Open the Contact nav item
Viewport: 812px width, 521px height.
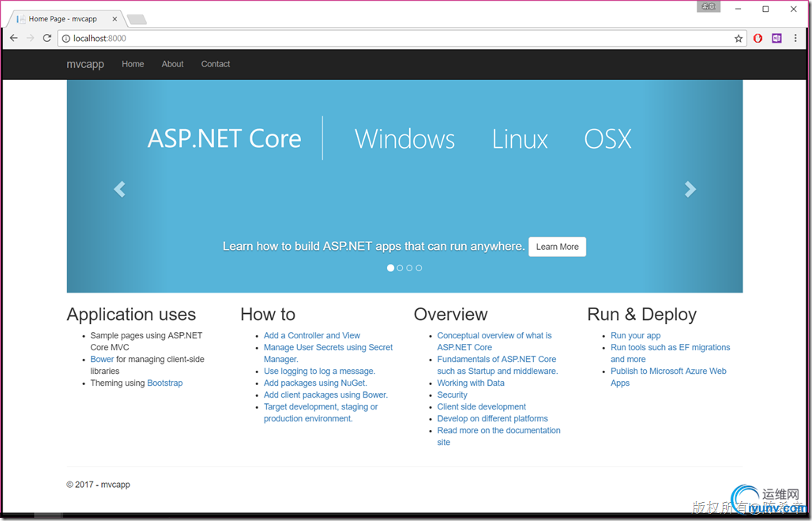pos(216,64)
